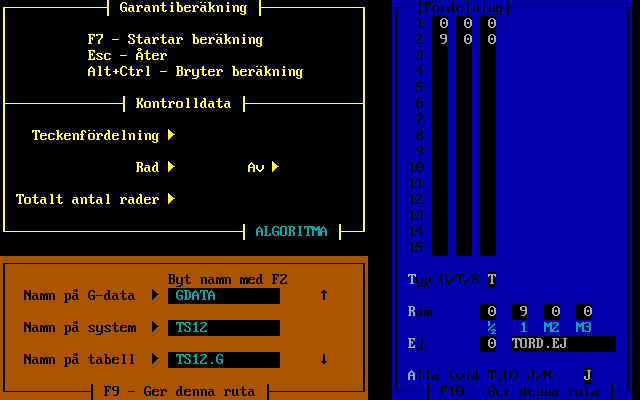Click the Namn på G-data label
Image resolution: width=640 pixels, height=400 pixels.
[x=80, y=295]
